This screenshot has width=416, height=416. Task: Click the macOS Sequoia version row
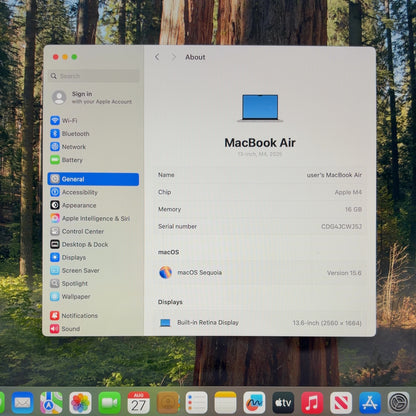260,273
